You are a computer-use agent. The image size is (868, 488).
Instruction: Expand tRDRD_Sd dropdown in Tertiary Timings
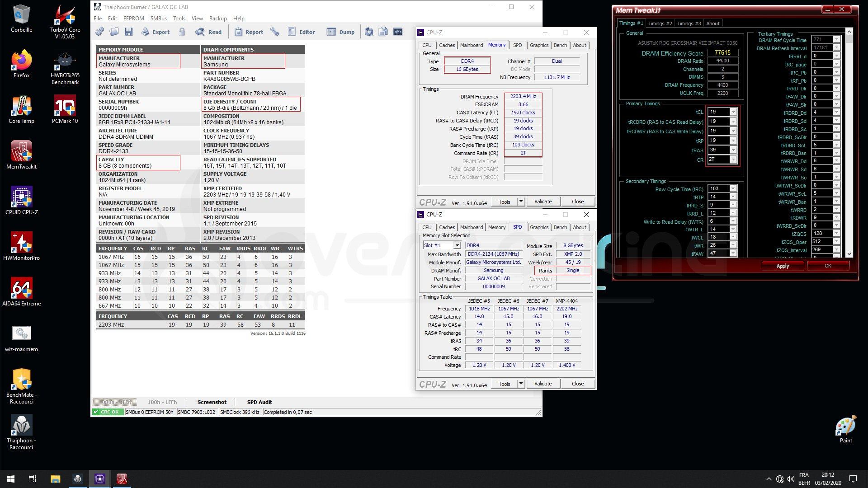pyautogui.click(x=836, y=121)
